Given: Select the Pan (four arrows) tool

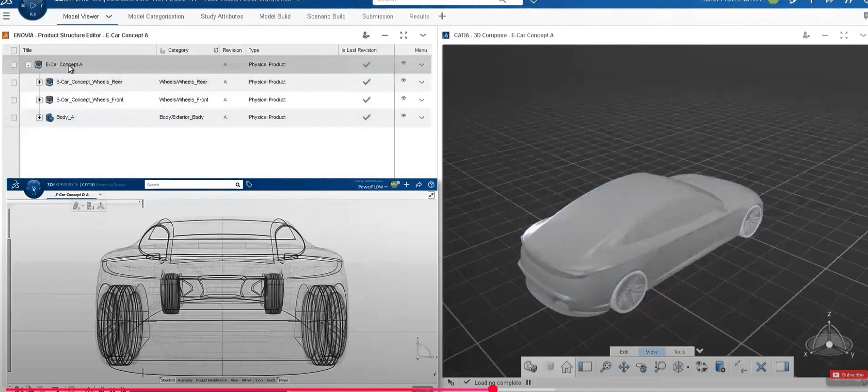Looking at the screenshot, I should pyautogui.click(x=624, y=367).
